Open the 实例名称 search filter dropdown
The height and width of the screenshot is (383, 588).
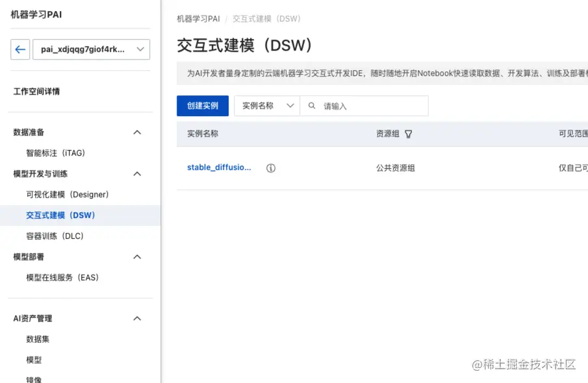click(x=267, y=106)
